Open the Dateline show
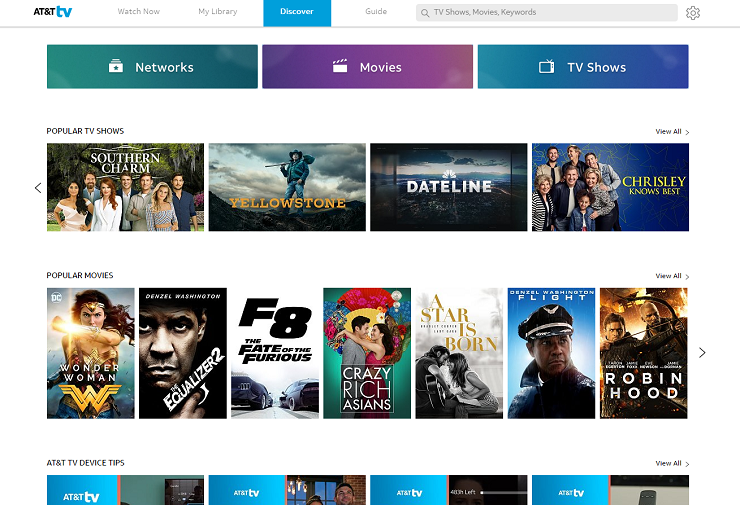The image size is (740, 505). click(x=449, y=187)
